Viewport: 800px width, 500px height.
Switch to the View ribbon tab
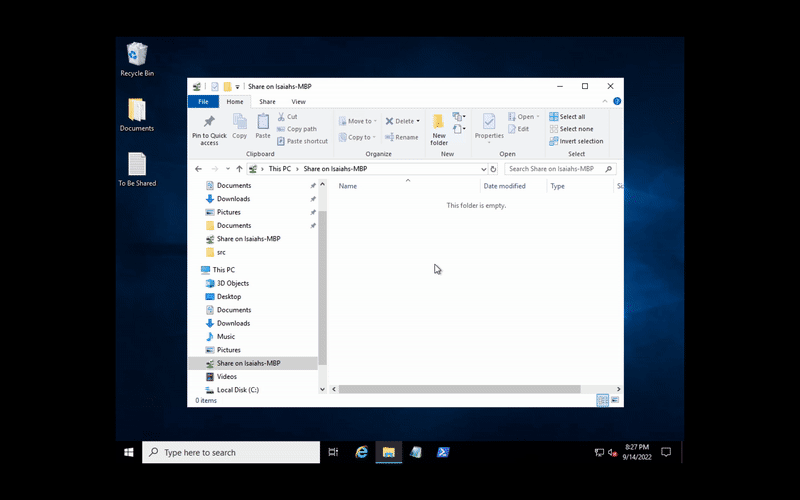pos(298,101)
